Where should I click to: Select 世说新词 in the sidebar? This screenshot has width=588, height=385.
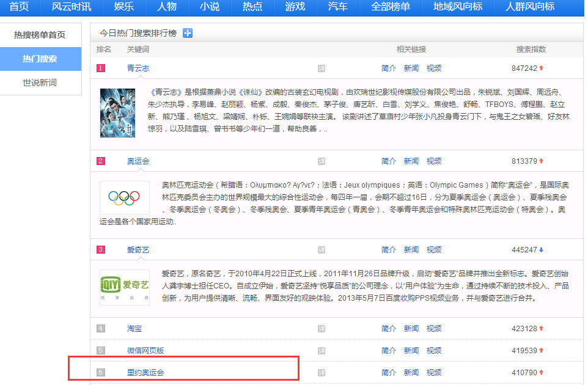(x=40, y=83)
